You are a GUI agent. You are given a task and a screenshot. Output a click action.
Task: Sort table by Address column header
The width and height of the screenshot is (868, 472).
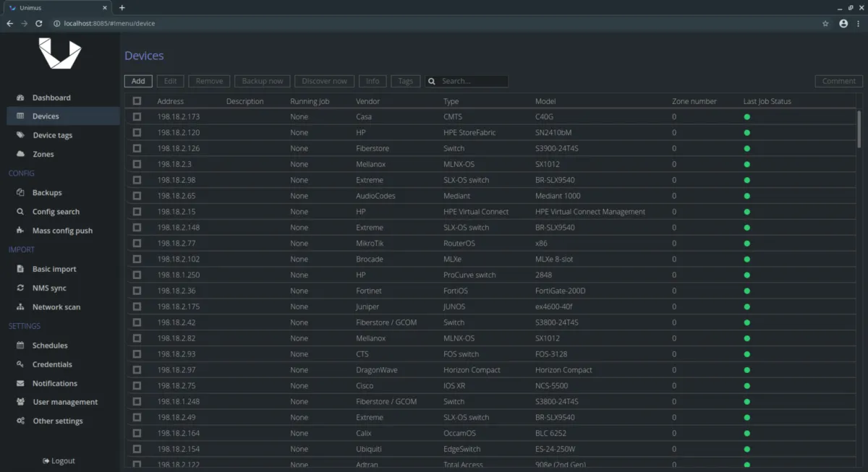point(171,101)
